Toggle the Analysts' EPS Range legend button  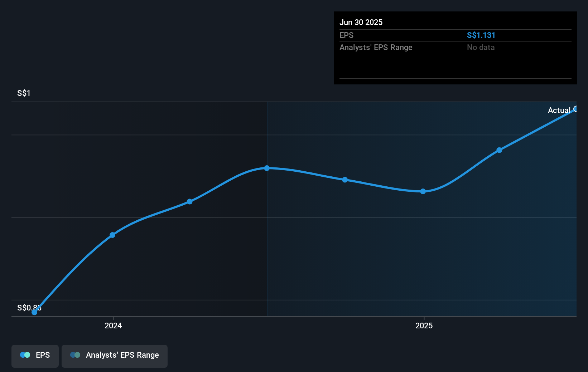pyautogui.click(x=115, y=356)
